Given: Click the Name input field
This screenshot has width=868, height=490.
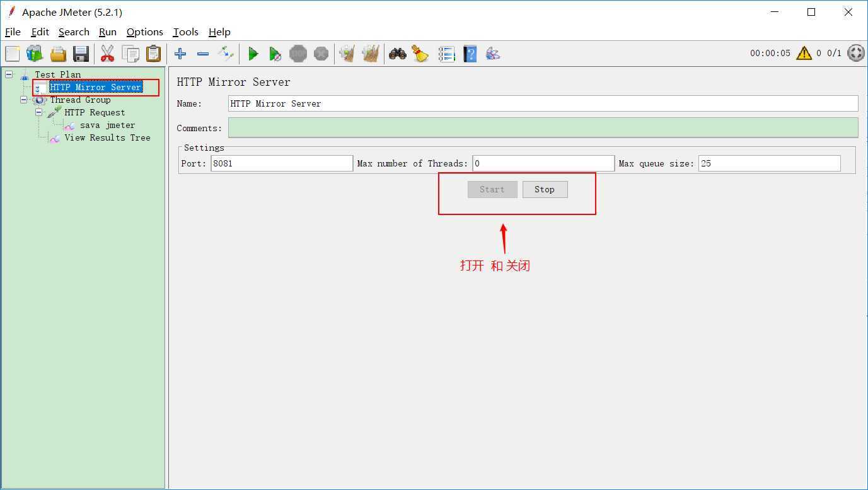Looking at the screenshot, I should click(x=543, y=103).
